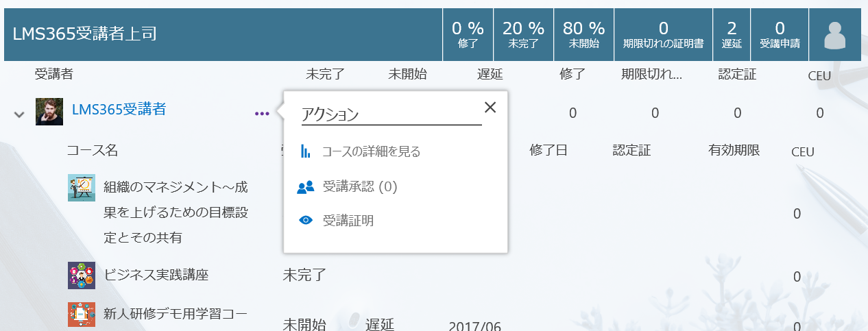Click the 20 % 未完了 summary tile
The image size is (868, 331).
523,35
